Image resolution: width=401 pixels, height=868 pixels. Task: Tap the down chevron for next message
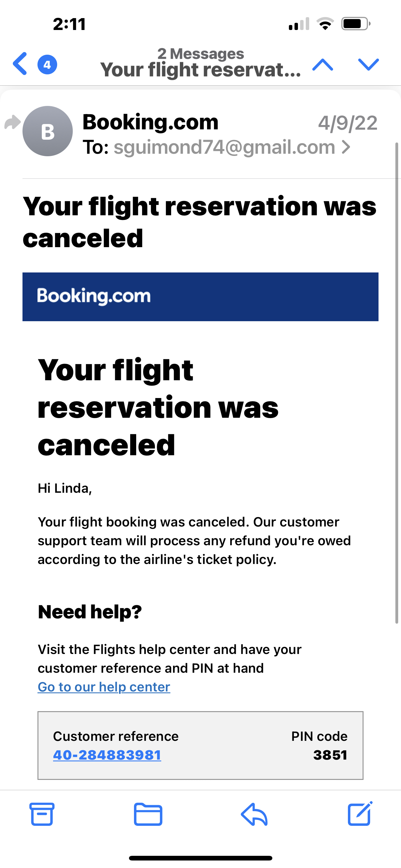click(368, 65)
